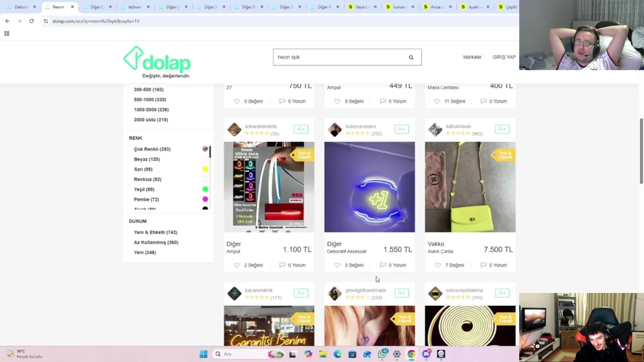Click the RENK filter list scrollbar
This screenshot has width=644, height=362.
(x=210, y=151)
